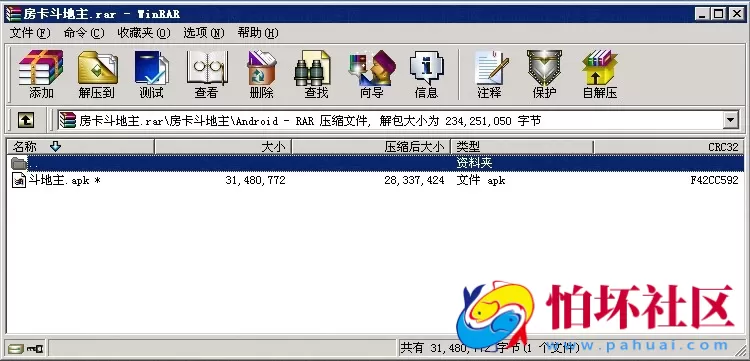Click the 斗地主.apk file icon
This screenshot has height=361, width=750.
coord(19,180)
